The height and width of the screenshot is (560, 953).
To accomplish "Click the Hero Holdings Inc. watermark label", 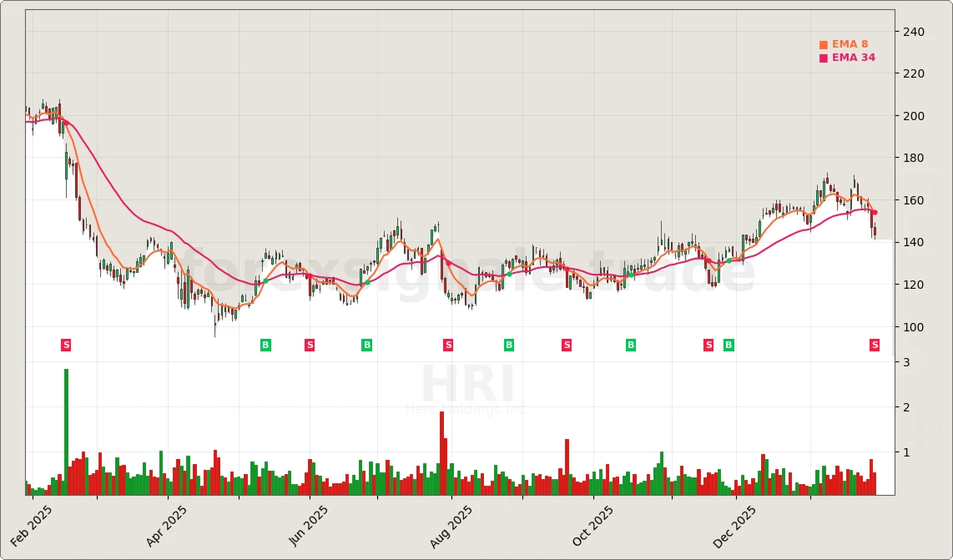I will [467, 410].
